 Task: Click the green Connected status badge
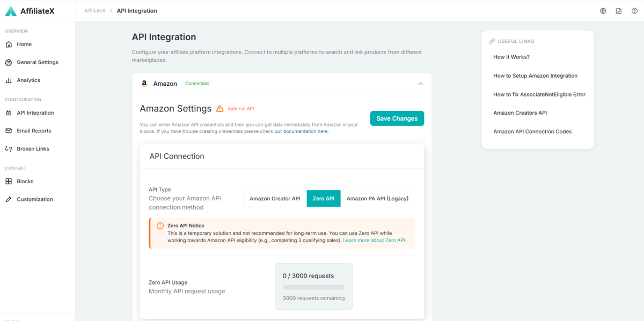click(x=197, y=84)
